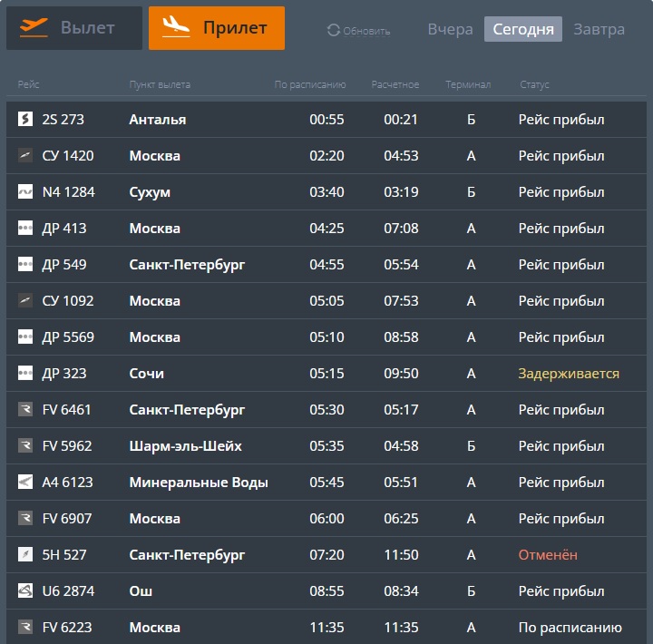Open the cancelled Отменён status flight

326,555
